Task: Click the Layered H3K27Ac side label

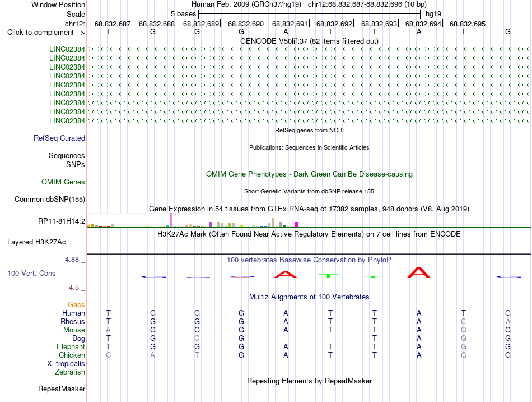Action: point(36,242)
